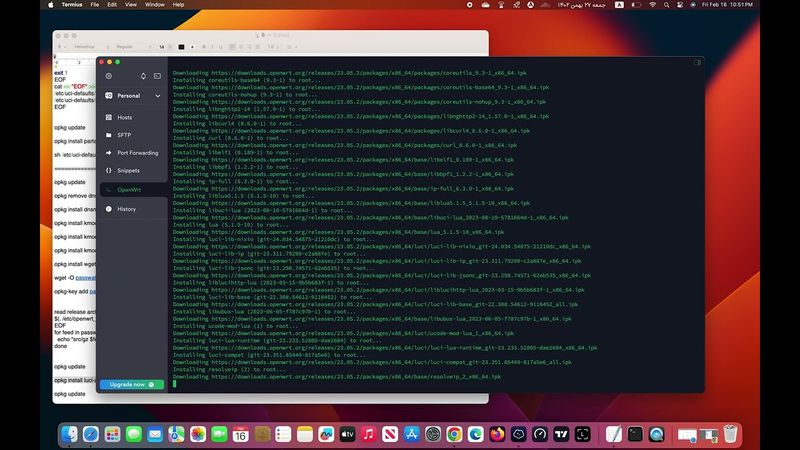Click the battery status icon
This screenshot has height=450, width=800.
click(636, 5)
